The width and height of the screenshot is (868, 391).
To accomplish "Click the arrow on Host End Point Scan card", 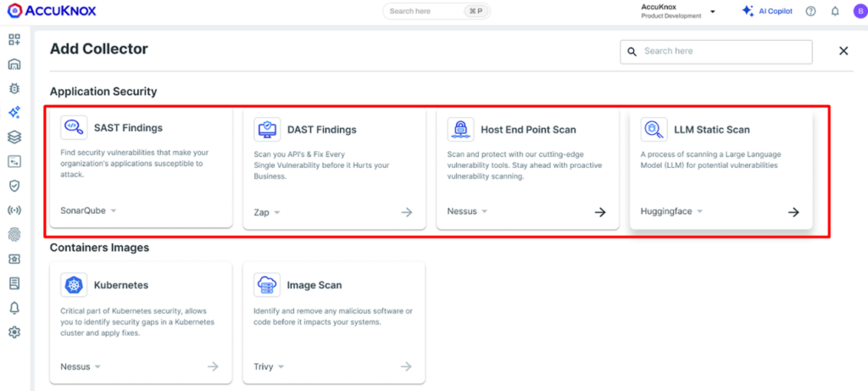I will tap(600, 212).
